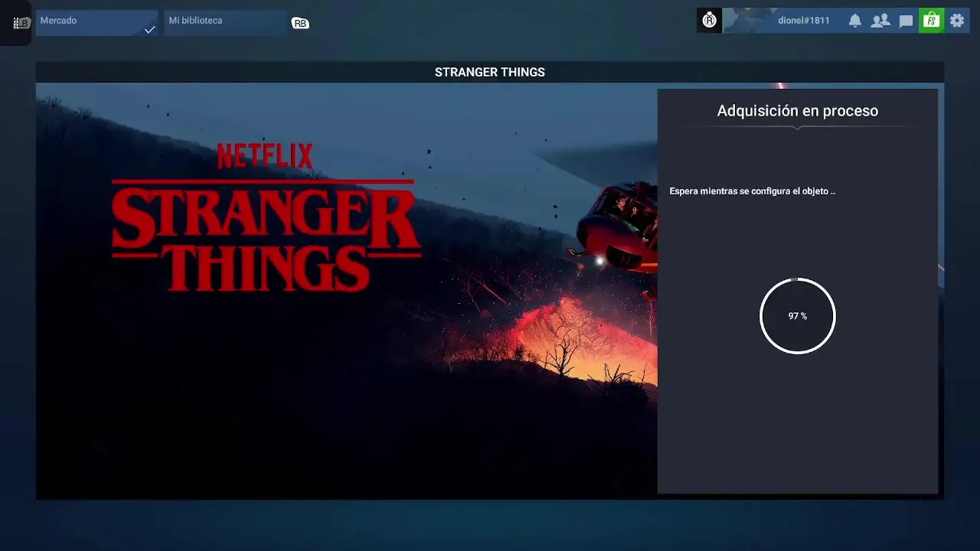This screenshot has width=980, height=551.
Task: Click the username dionel#1811
Action: click(x=804, y=21)
